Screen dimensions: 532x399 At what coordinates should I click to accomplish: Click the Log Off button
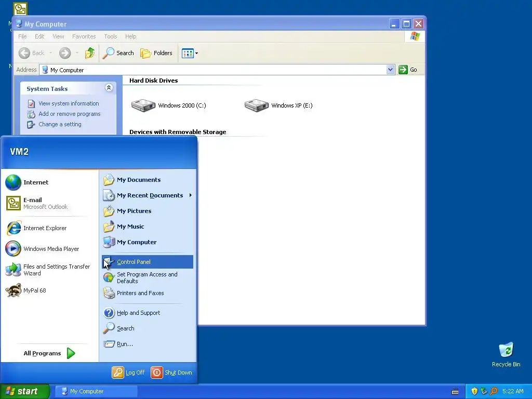[x=128, y=373]
